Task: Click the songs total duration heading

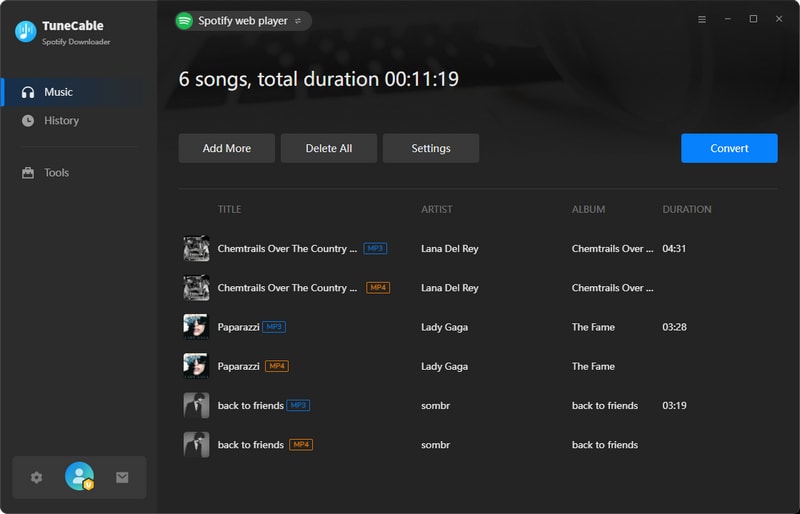Action: click(318, 79)
